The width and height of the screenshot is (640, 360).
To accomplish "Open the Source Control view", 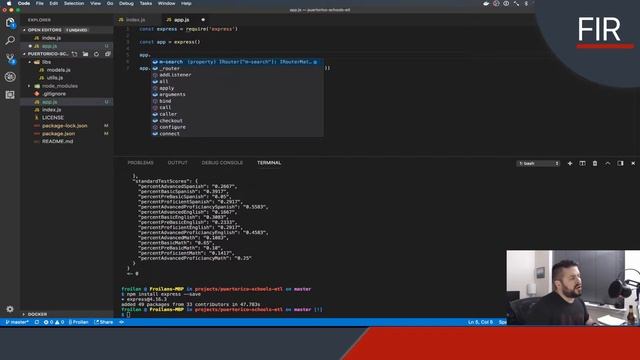I will pyautogui.click(x=10, y=58).
